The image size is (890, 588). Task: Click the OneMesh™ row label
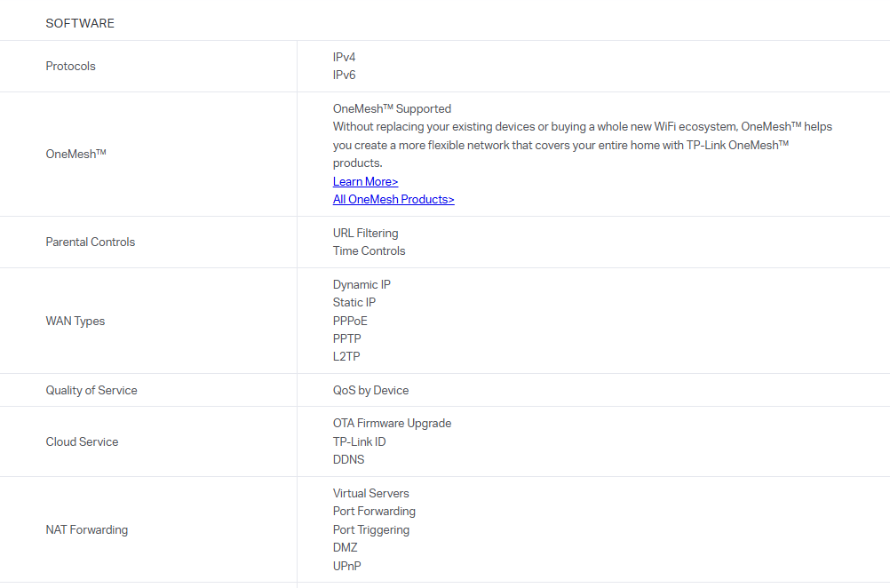coord(75,154)
